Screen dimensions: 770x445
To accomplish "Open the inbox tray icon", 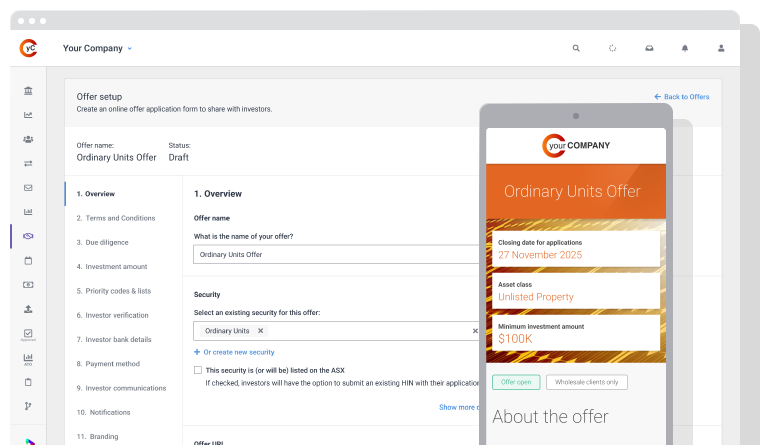I will pos(649,48).
